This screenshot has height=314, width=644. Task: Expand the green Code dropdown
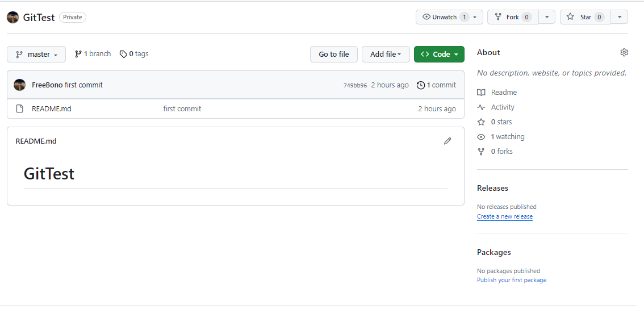click(439, 54)
